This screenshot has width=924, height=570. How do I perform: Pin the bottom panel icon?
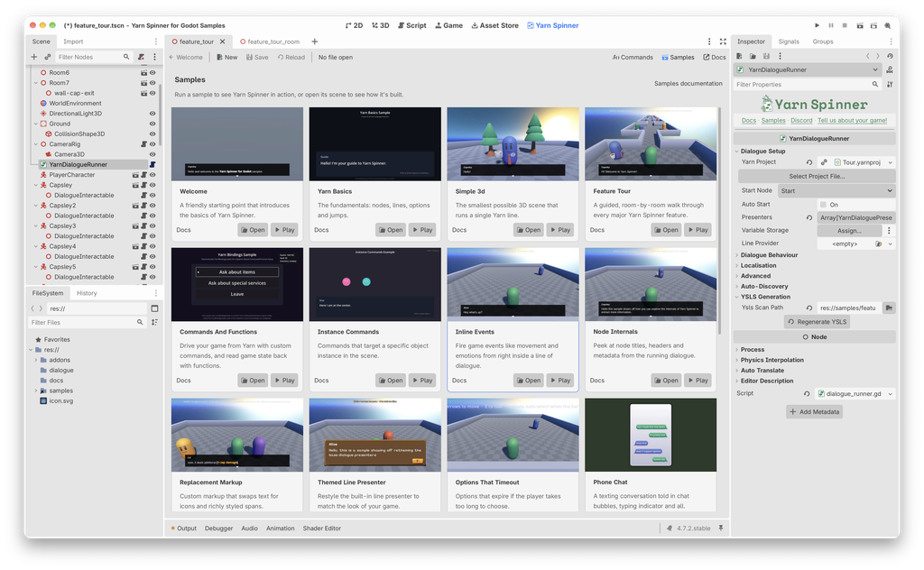click(721, 529)
